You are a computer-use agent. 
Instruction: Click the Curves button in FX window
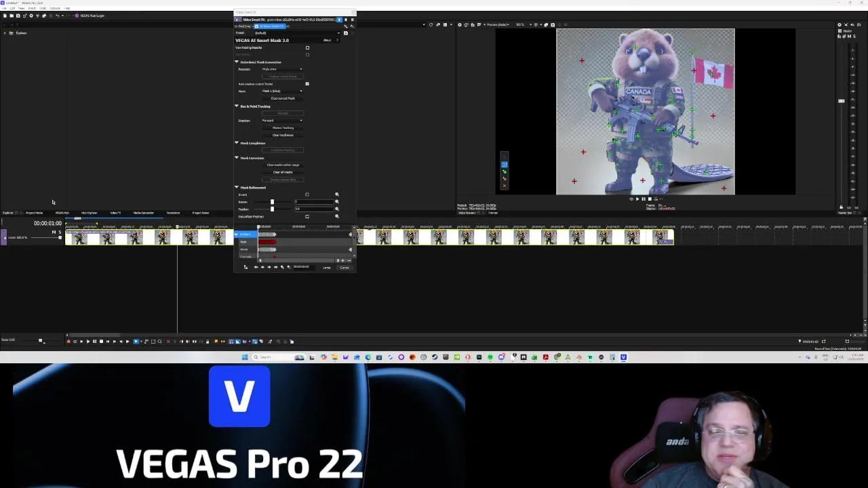click(344, 268)
